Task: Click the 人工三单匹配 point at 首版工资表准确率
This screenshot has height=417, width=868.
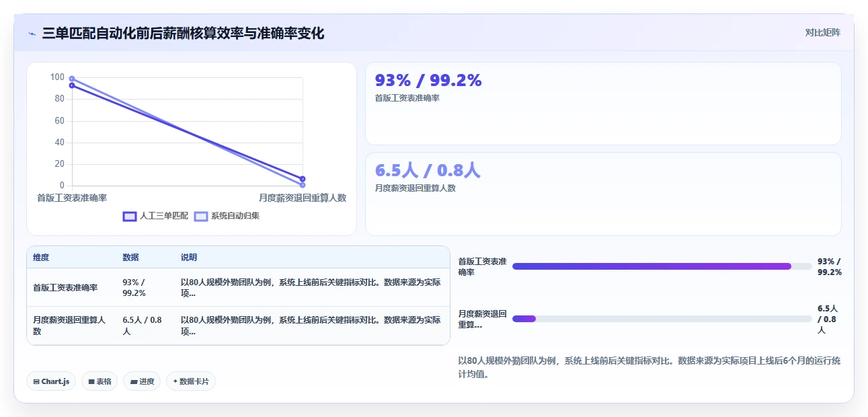Action: pyautogui.click(x=72, y=85)
